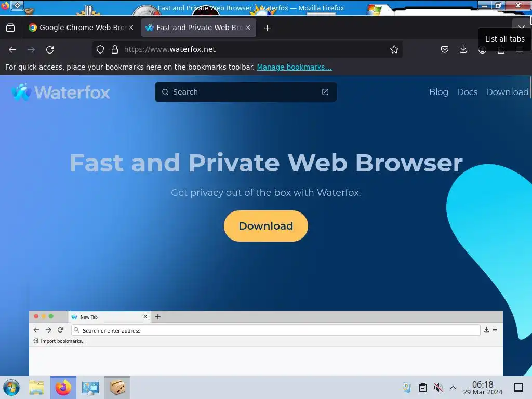Open tray icon left of clipboard
The image size is (532, 399).
click(407, 388)
